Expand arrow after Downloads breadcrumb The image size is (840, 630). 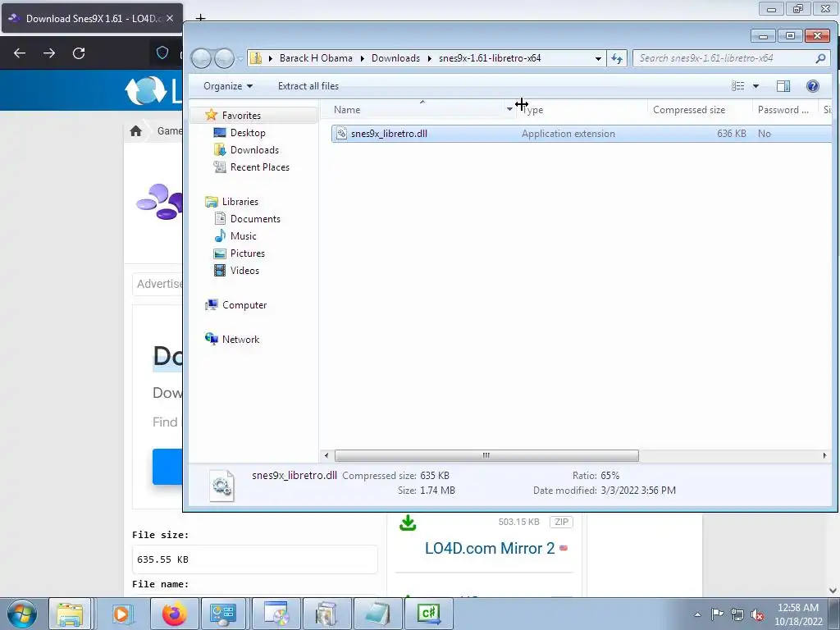[429, 58]
